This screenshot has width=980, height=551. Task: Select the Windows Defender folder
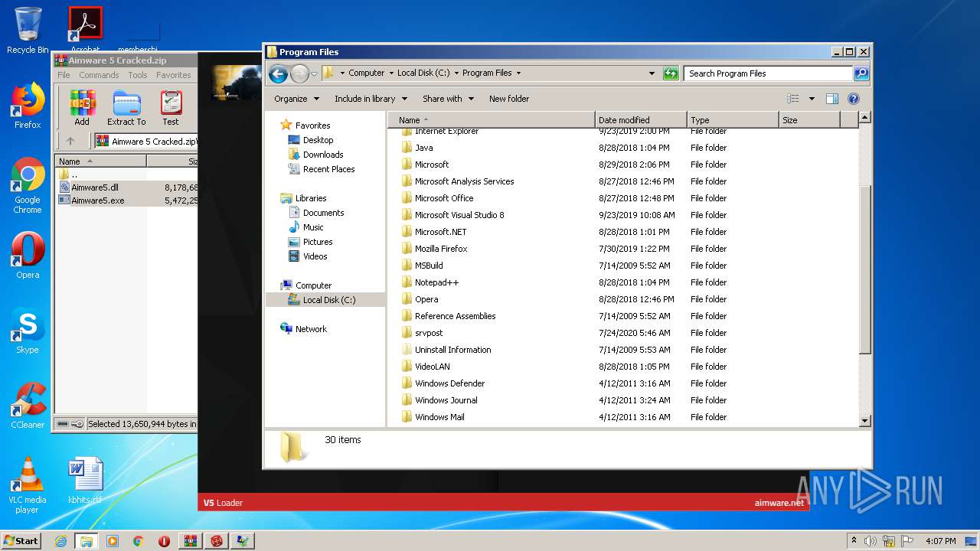tap(449, 383)
